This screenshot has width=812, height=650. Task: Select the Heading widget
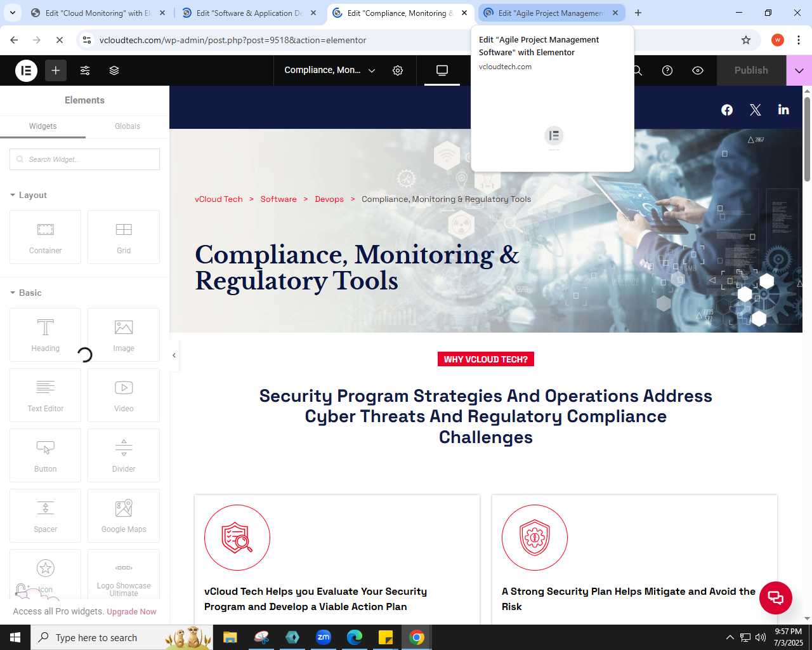(x=45, y=335)
